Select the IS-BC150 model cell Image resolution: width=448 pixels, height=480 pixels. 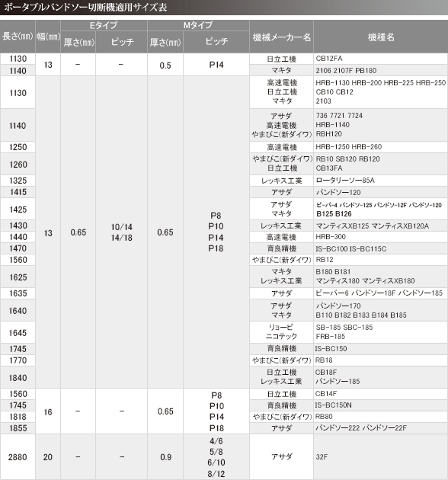(381, 349)
